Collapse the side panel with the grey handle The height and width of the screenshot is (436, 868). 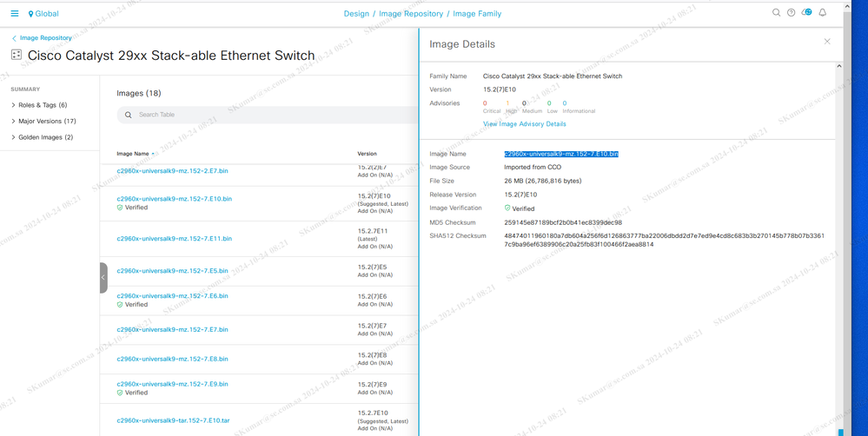pyautogui.click(x=103, y=278)
